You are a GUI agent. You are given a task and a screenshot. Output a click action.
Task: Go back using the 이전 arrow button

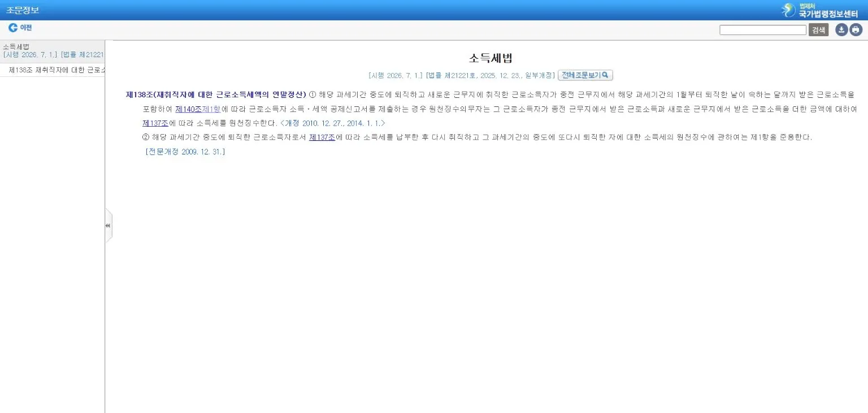[x=20, y=28]
